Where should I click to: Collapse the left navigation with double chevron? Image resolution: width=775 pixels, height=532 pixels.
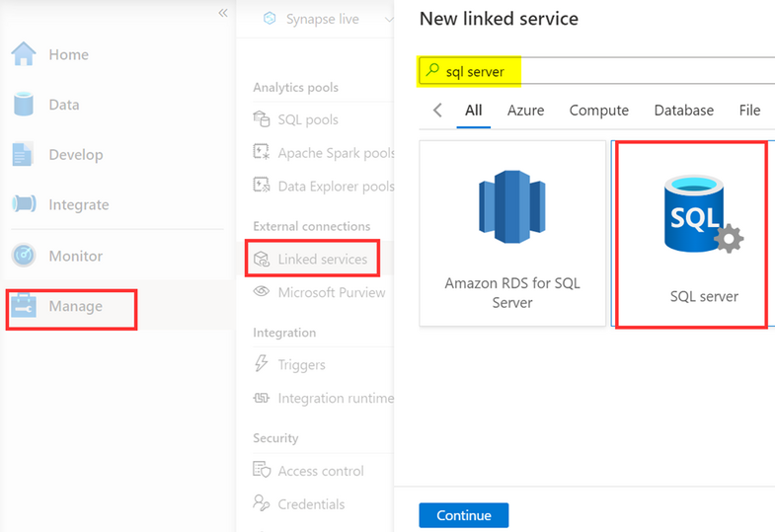point(223,13)
